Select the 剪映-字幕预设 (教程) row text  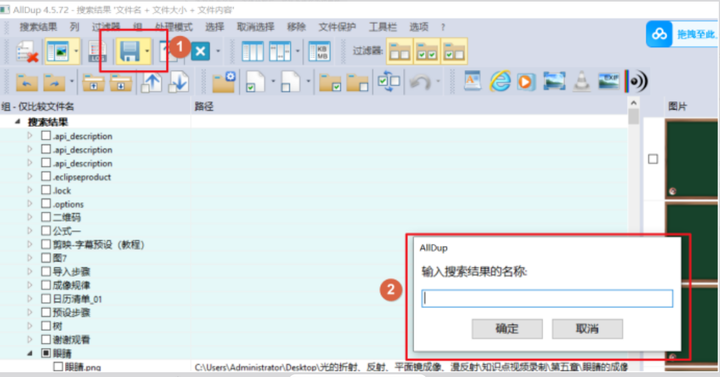(x=98, y=244)
